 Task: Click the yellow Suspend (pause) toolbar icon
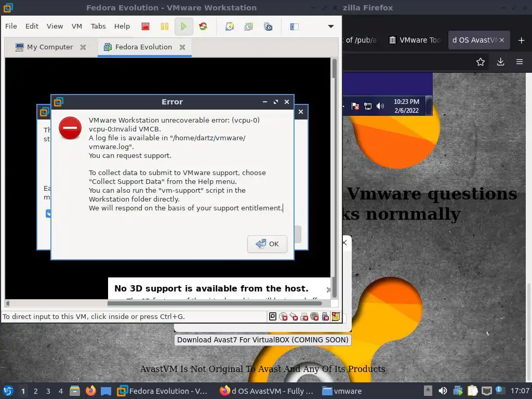(165, 26)
